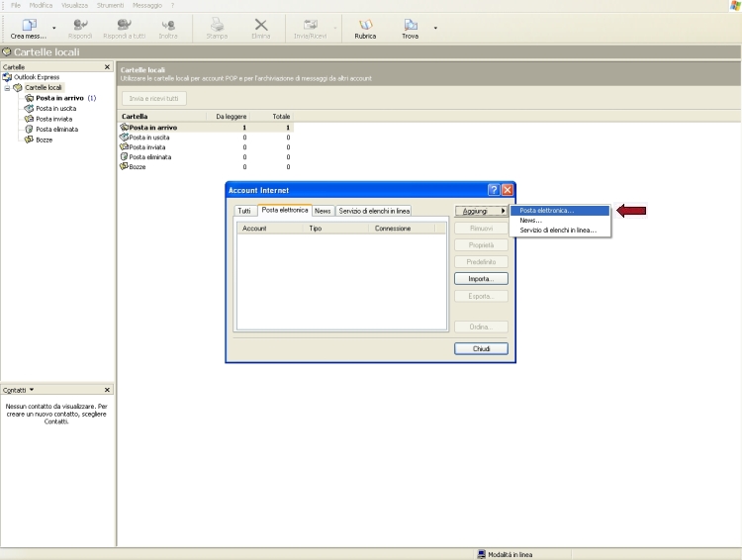Click the Totale column header

pos(272,116)
